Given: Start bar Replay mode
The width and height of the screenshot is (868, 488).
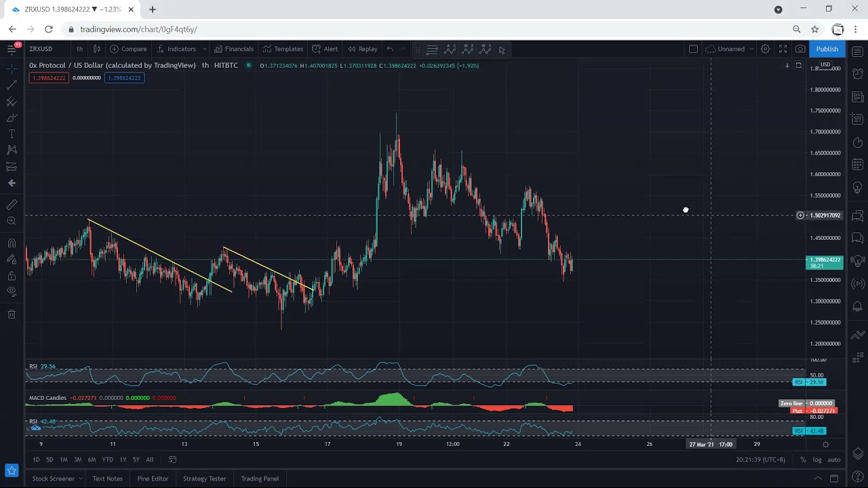Looking at the screenshot, I should point(362,49).
